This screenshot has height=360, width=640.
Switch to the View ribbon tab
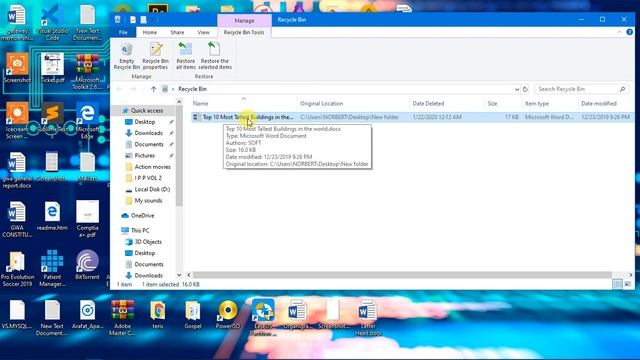[203, 32]
